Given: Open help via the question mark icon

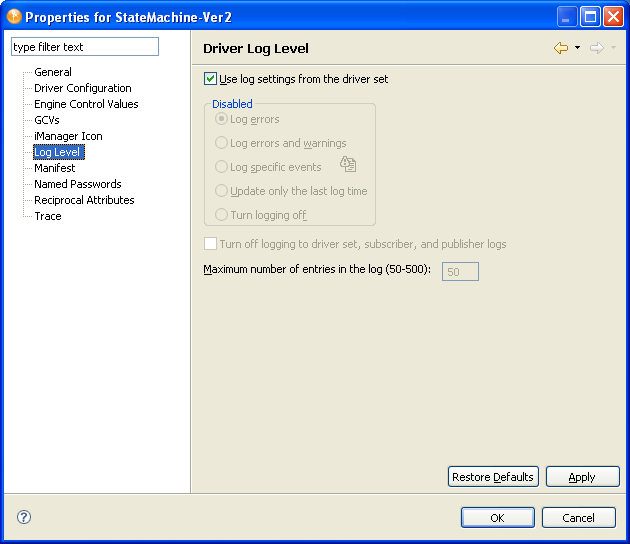Looking at the screenshot, I should click(24, 517).
